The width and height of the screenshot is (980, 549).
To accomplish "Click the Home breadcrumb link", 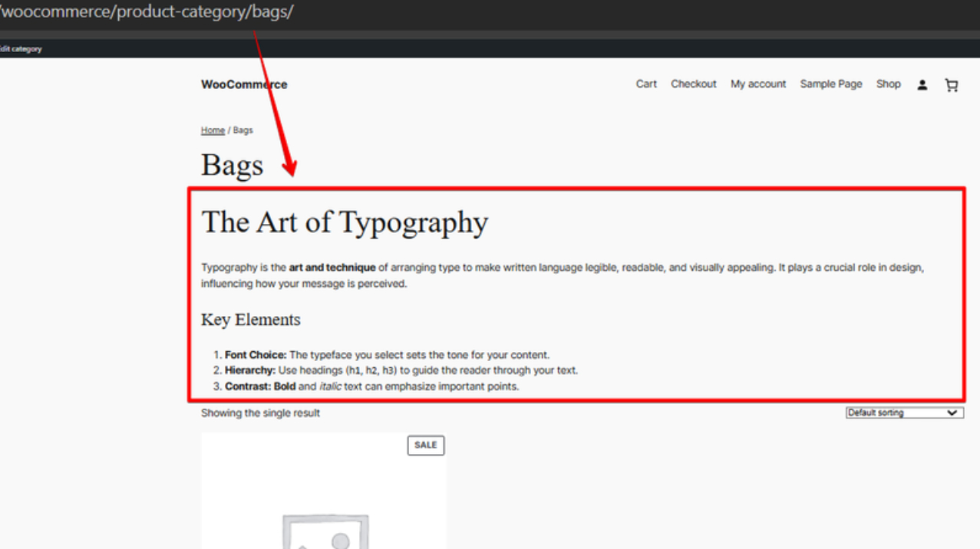I will click(213, 130).
